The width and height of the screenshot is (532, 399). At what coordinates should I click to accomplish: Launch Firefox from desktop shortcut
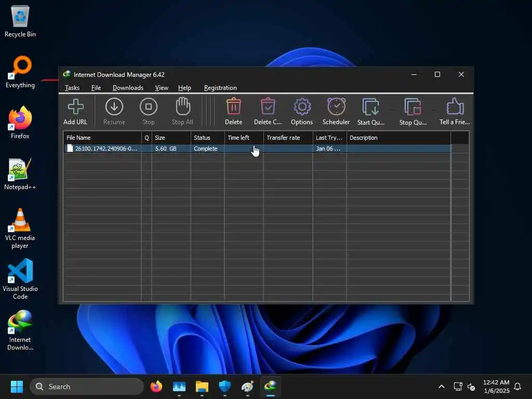20,123
